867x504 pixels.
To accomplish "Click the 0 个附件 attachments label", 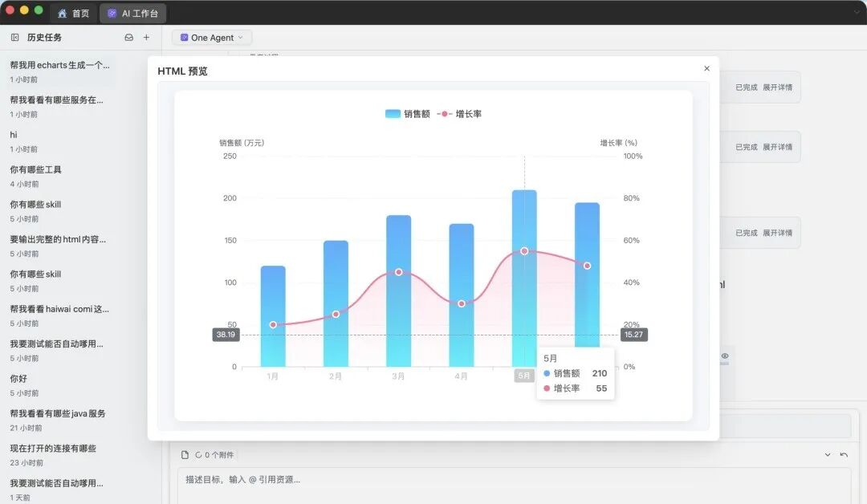I will [219, 455].
